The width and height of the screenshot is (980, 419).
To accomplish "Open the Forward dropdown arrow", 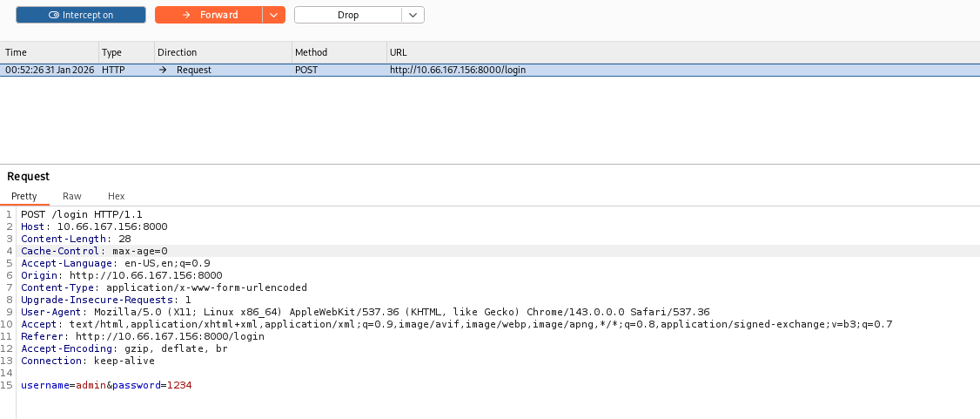I will 274,15.
